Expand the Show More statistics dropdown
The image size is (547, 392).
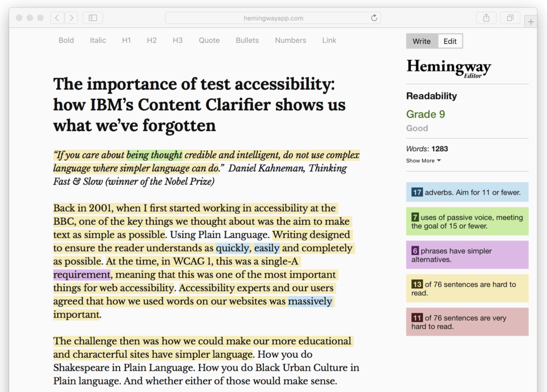pos(423,161)
